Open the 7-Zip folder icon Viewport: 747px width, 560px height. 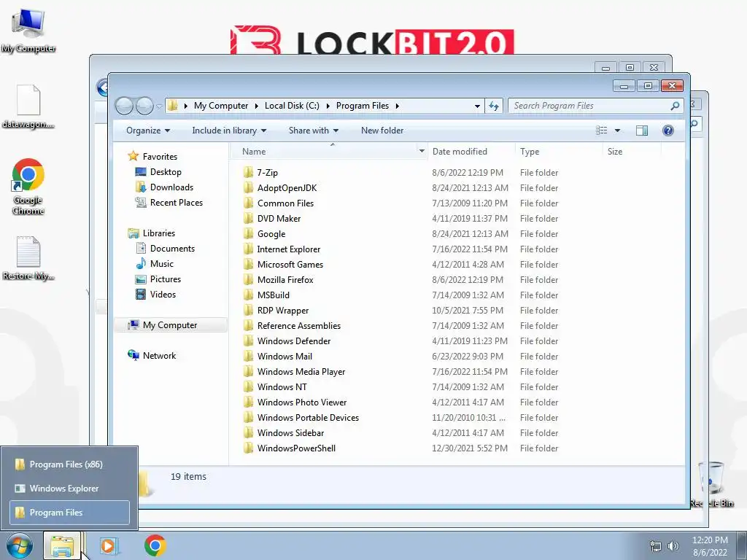click(x=248, y=172)
